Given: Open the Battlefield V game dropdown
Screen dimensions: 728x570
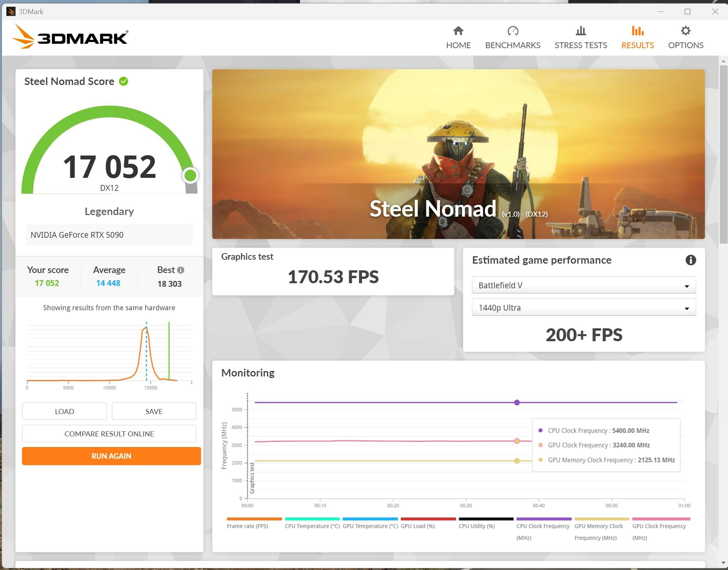Looking at the screenshot, I should coord(583,285).
